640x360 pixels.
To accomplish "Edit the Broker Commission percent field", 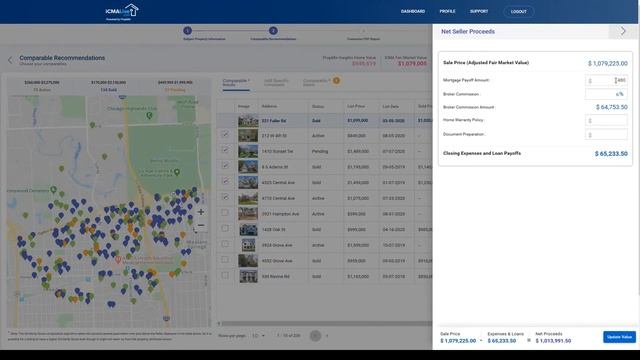I will (606, 94).
